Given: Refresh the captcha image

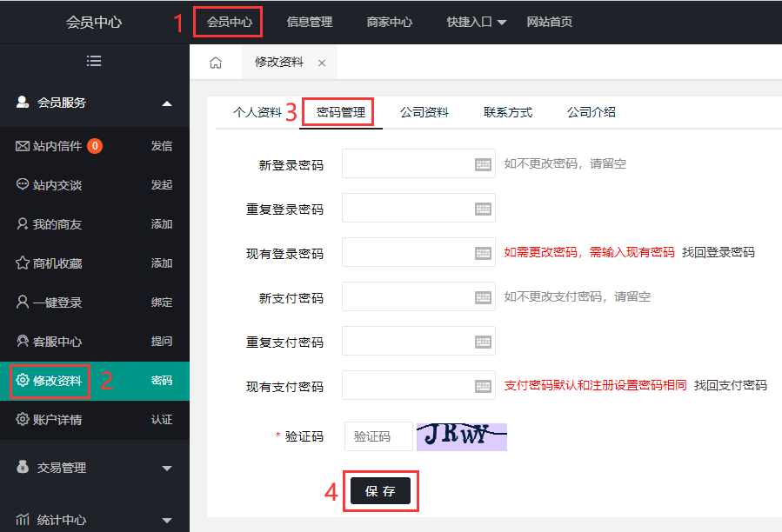Looking at the screenshot, I should (x=462, y=436).
